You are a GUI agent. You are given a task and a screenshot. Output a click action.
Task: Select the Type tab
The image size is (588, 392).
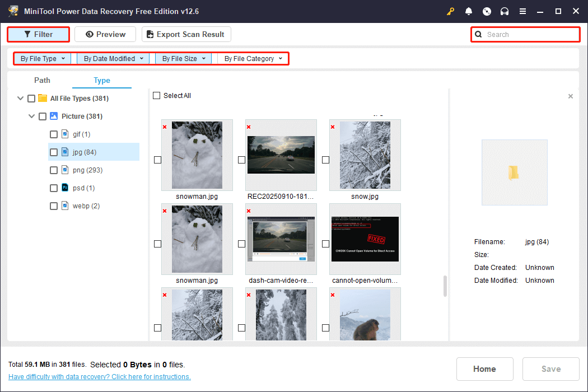click(101, 80)
